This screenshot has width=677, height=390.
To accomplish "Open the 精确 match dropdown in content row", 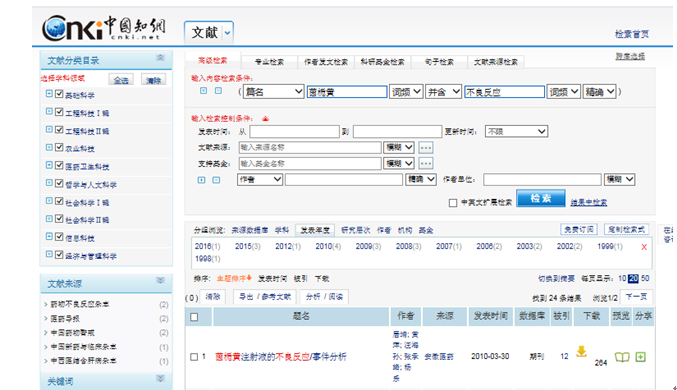I will pos(599,92).
